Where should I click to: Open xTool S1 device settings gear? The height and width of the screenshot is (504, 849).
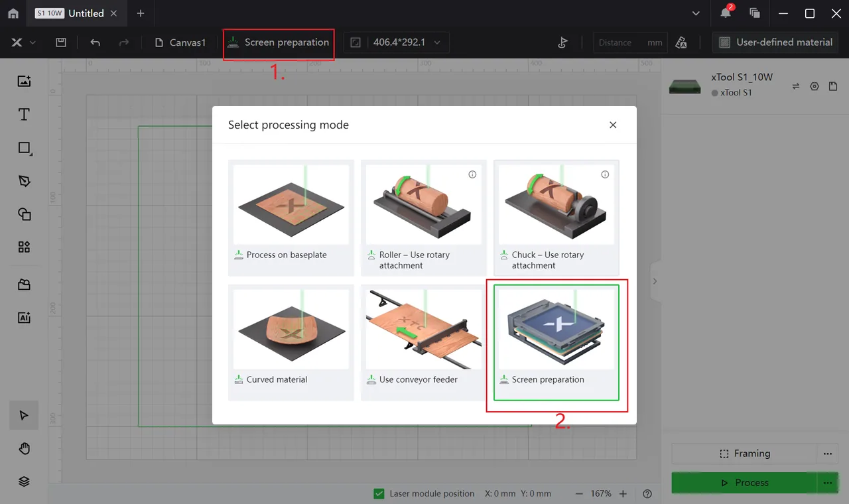pos(815,86)
